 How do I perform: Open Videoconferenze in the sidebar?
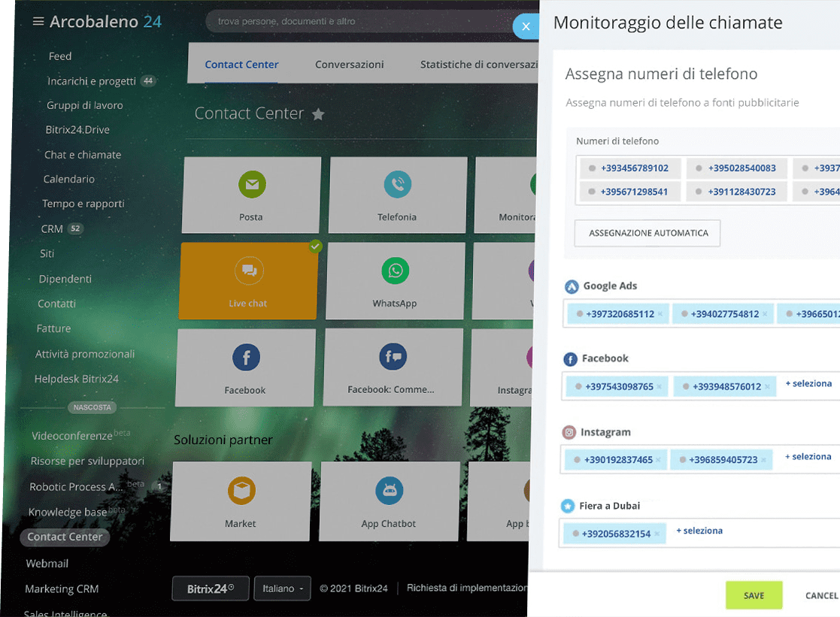click(71, 436)
